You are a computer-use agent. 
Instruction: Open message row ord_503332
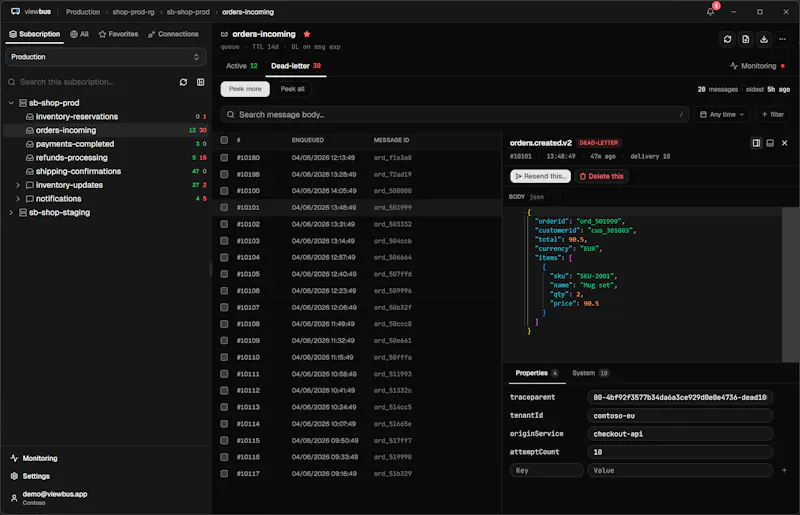[357, 224]
